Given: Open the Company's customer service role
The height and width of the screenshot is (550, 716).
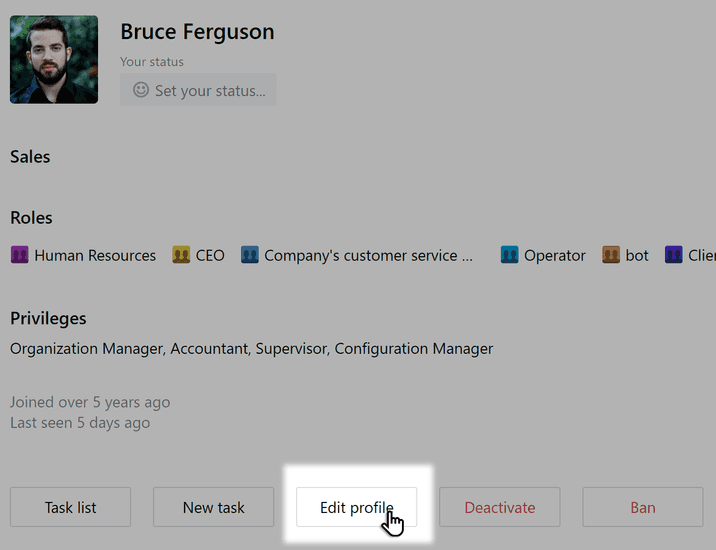Looking at the screenshot, I should [368, 255].
